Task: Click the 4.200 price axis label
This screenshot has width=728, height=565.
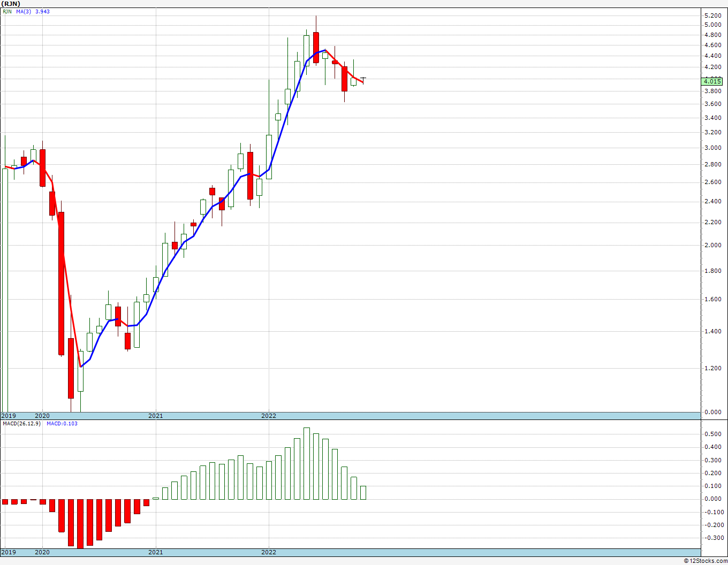Action: [x=712, y=67]
